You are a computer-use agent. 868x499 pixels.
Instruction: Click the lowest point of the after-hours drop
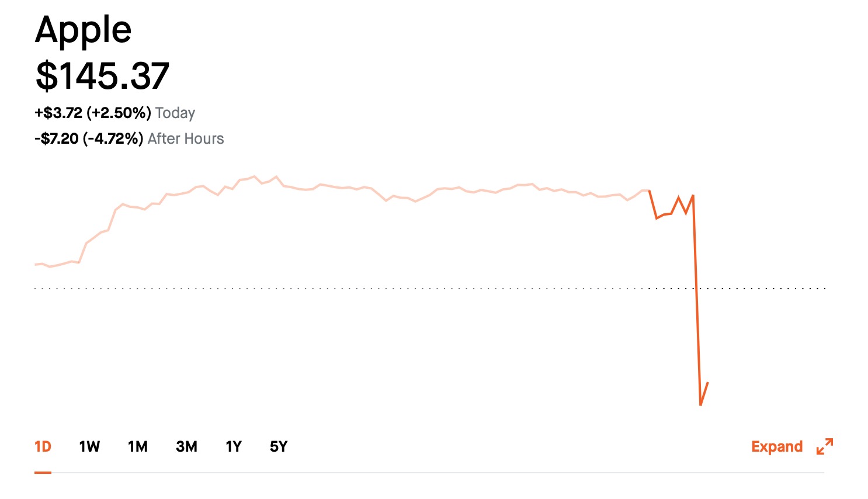point(700,404)
